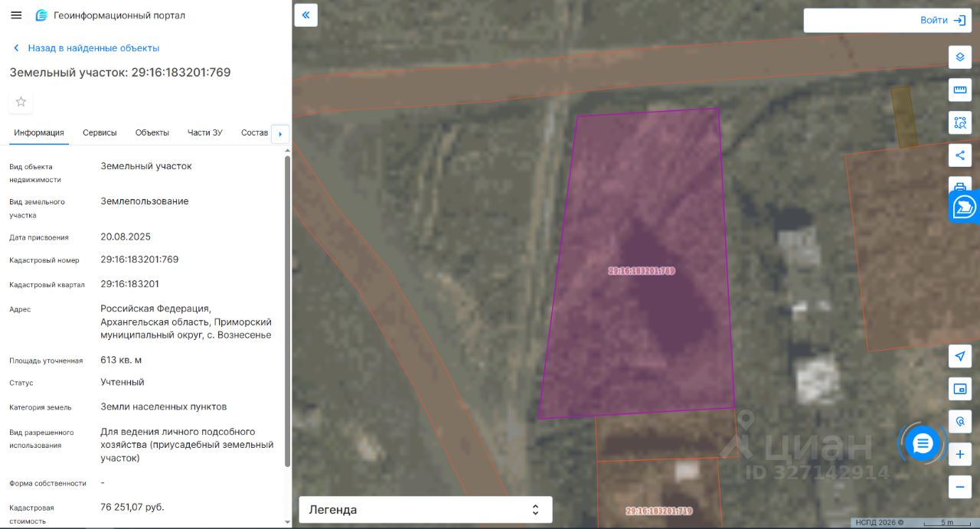The image size is (980, 529).
Task: Click the Землепользование value
Action: [x=145, y=201]
